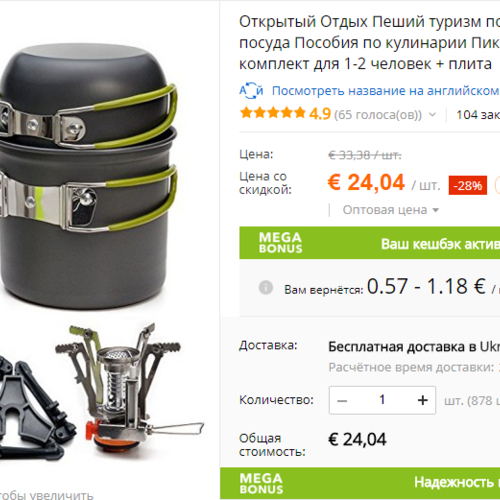Click the -28% discount badge
This screenshot has width=500, height=500.
pyautogui.click(x=468, y=185)
